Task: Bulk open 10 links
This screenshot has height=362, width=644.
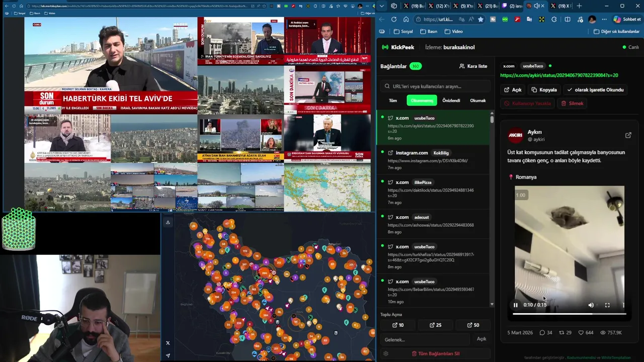Action: pos(398,325)
